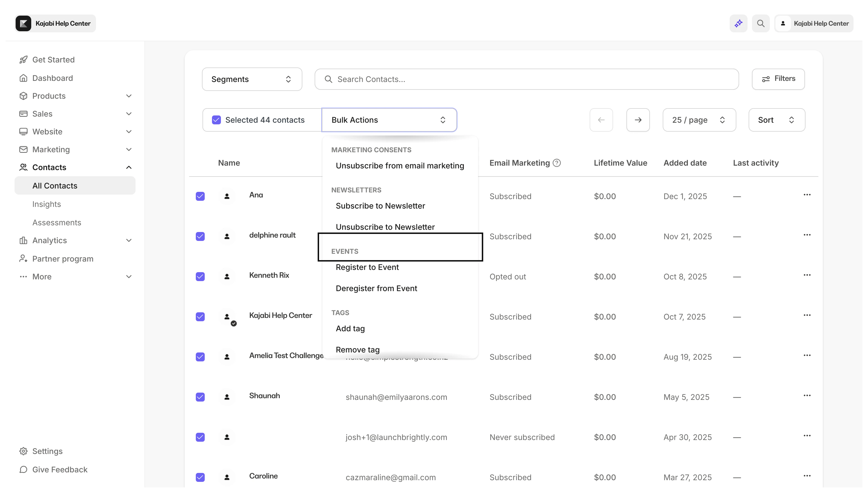This screenshot has height=493, width=868.
Task: Toggle Caroline's row selection checkbox
Action: click(x=200, y=477)
